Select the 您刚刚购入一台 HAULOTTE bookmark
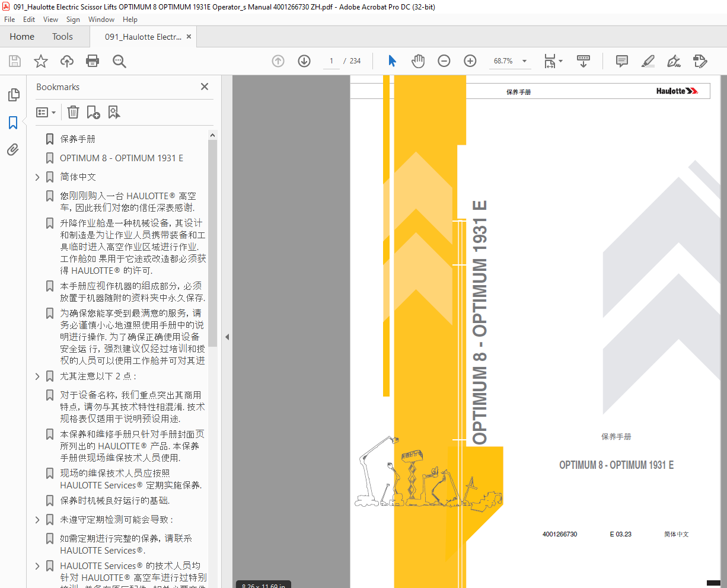 point(128,202)
